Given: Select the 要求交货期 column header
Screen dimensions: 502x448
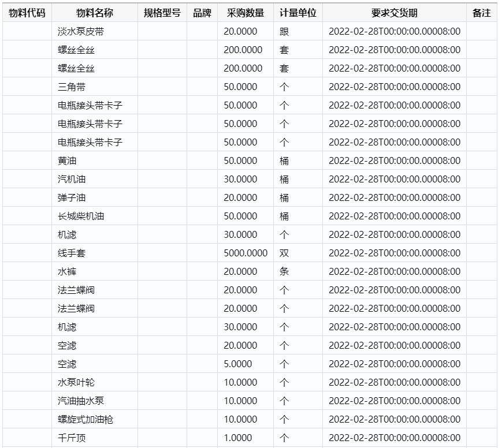Looking at the screenshot, I should click(x=395, y=13).
